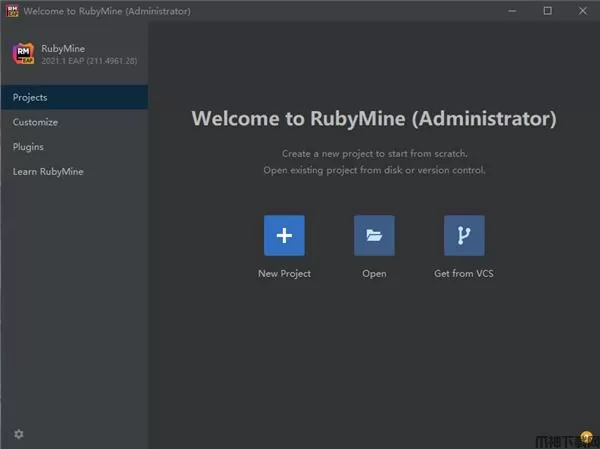Image resolution: width=600 pixels, height=449 pixels.
Task: Click the Get from VCS text label
Action: point(464,274)
